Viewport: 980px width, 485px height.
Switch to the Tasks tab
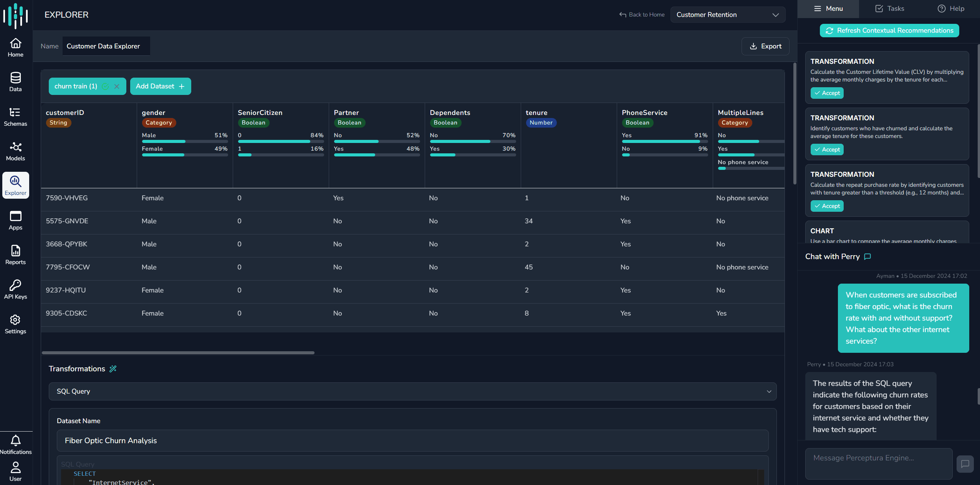pyautogui.click(x=889, y=8)
